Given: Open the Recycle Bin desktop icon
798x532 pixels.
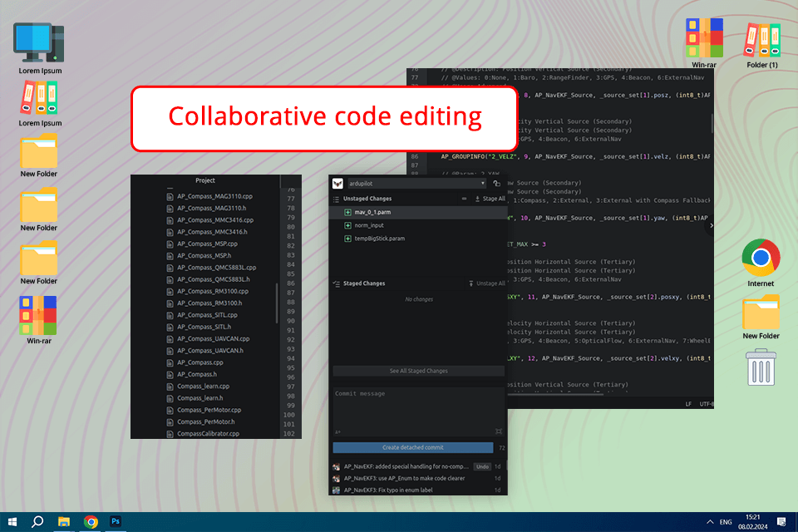Looking at the screenshot, I should 761,367.
